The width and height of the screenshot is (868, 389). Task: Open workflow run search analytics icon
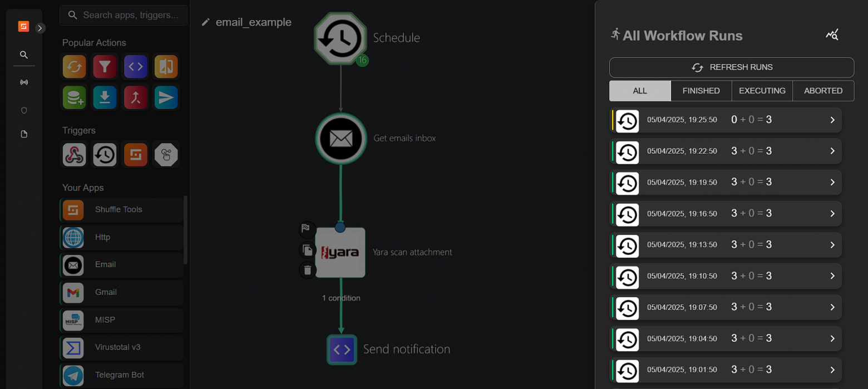click(x=832, y=35)
